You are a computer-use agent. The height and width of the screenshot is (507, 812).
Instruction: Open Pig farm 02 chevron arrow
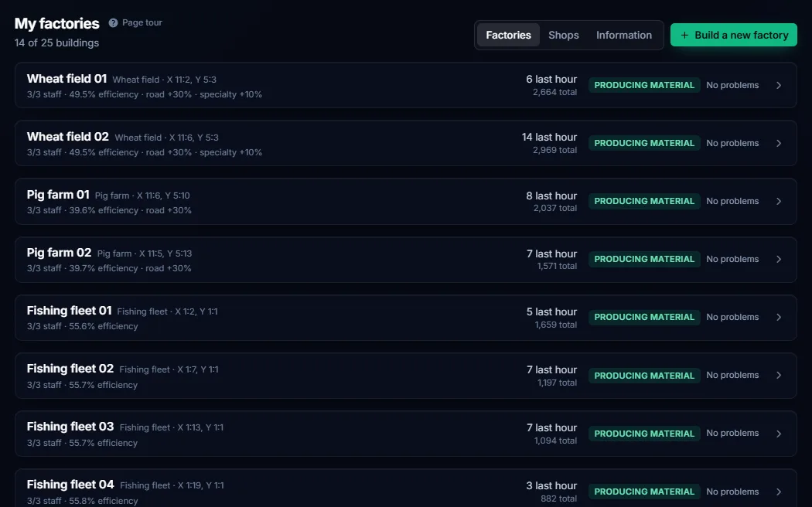[x=779, y=259]
